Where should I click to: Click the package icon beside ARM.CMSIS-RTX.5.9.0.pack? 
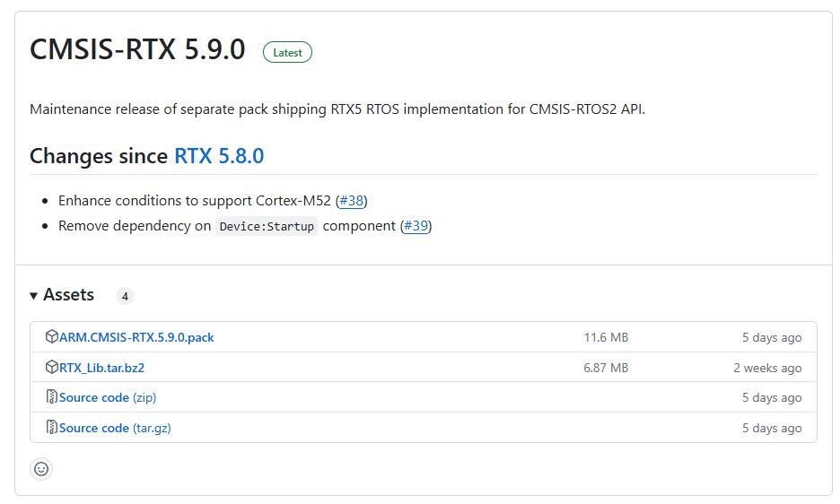coord(51,337)
